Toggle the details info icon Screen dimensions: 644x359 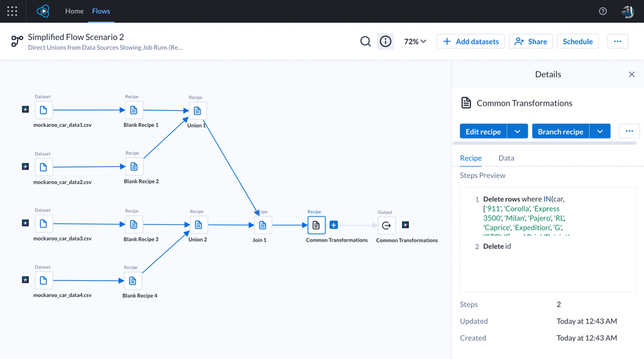point(385,41)
